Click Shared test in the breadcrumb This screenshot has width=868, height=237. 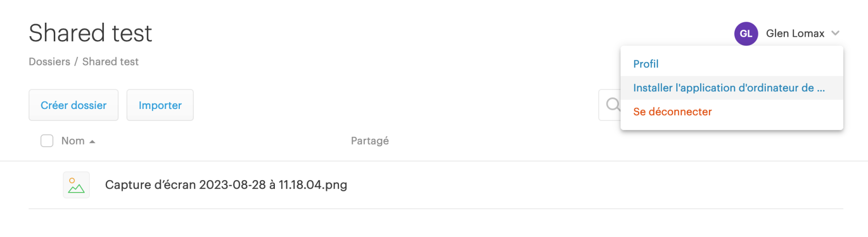(x=111, y=62)
